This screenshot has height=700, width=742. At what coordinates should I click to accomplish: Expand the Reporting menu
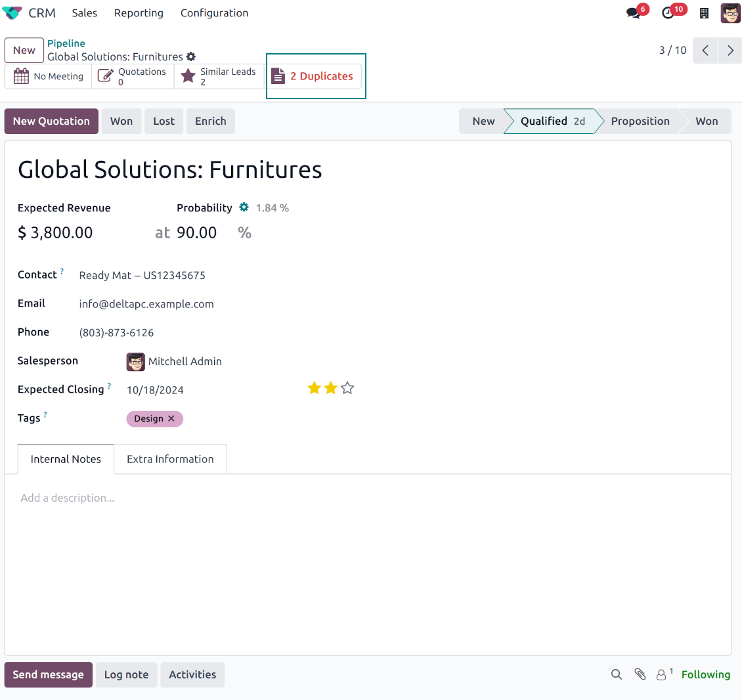(x=139, y=13)
